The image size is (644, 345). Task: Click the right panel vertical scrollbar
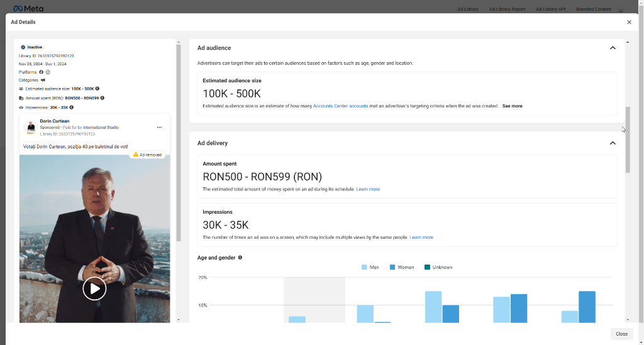[627, 138]
